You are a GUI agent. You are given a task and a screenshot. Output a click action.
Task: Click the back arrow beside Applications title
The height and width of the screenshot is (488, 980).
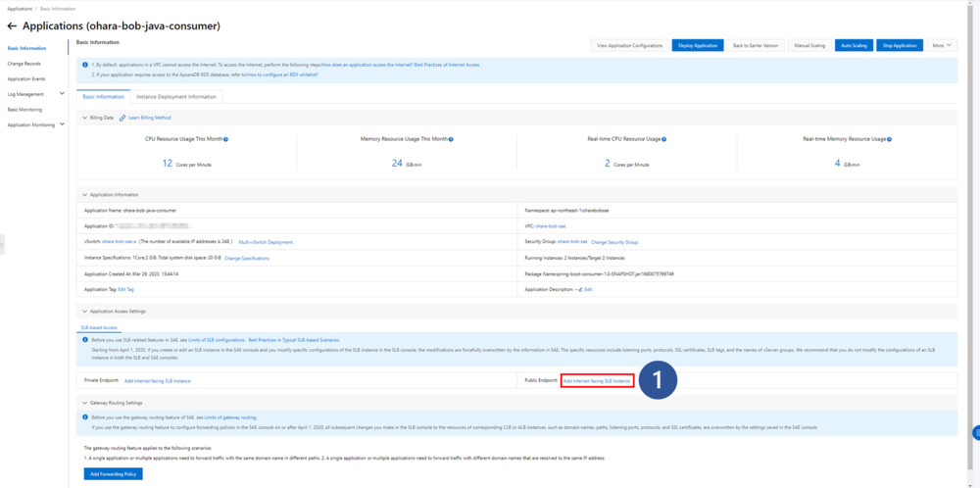[x=12, y=25]
